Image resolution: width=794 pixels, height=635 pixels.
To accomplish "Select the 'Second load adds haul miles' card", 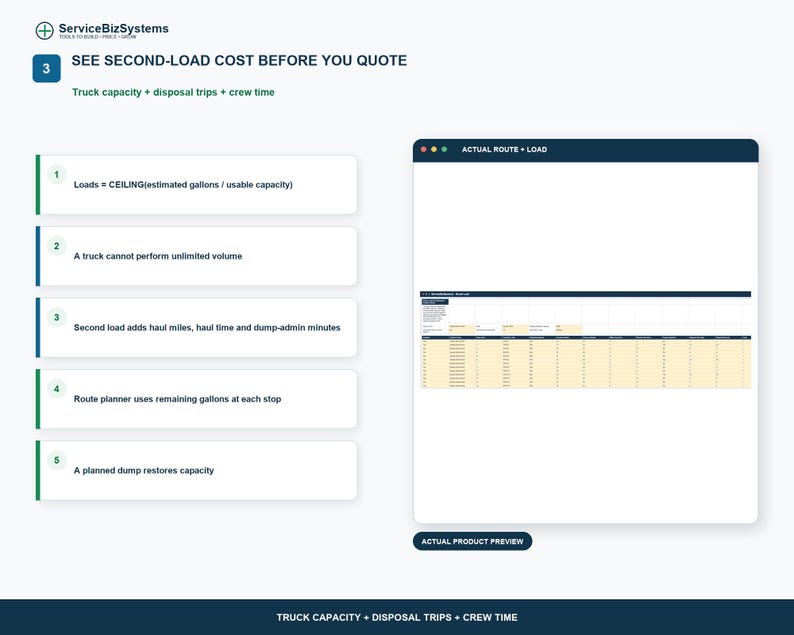I will pyautogui.click(x=196, y=328).
